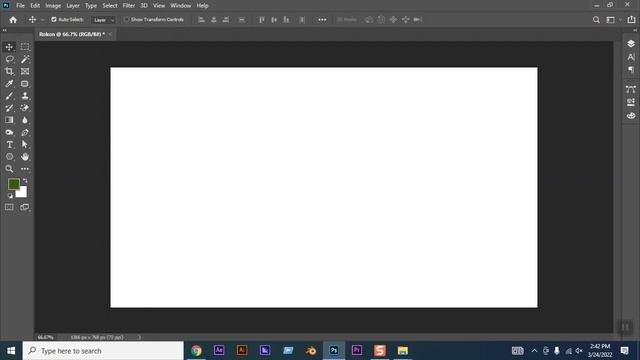Open the 3D menu
640x360 pixels.
144,6
